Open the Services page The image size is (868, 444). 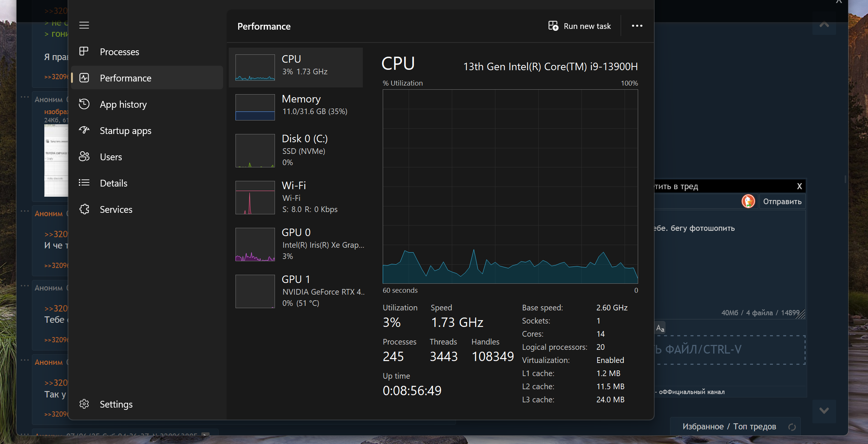click(x=116, y=209)
